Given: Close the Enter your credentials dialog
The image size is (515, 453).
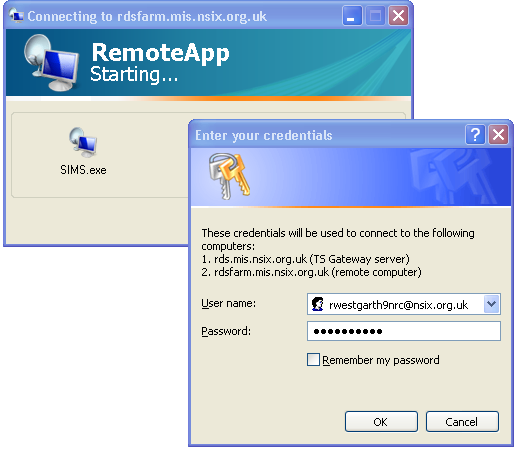Looking at the screenshot, I should pos(498,135).
